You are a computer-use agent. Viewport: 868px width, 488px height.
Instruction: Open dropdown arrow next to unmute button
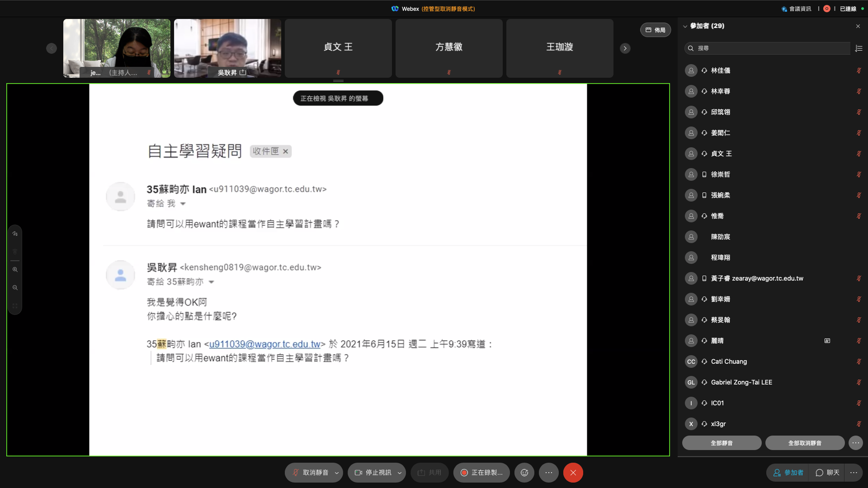click(x=337, y=473)
